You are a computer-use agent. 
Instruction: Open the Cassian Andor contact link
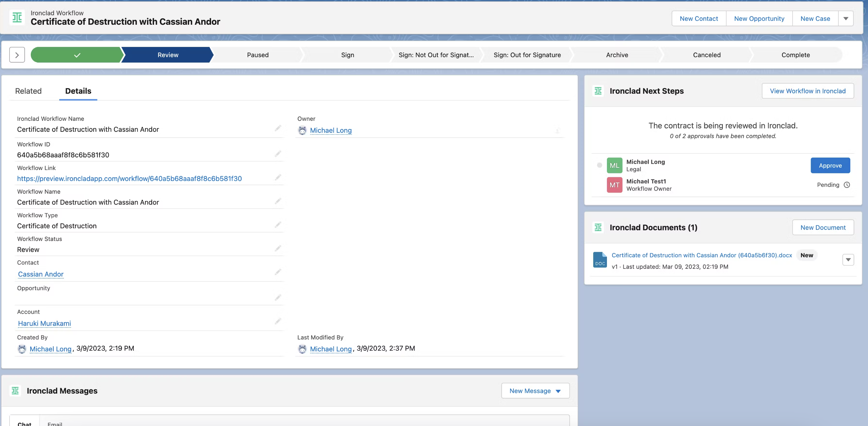[x=41, y=274]
